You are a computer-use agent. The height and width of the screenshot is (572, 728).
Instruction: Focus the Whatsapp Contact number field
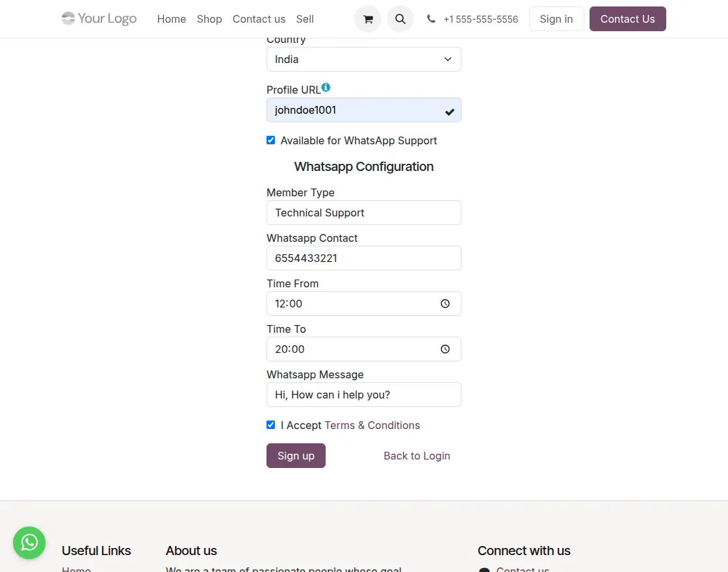tap(364, 258)
